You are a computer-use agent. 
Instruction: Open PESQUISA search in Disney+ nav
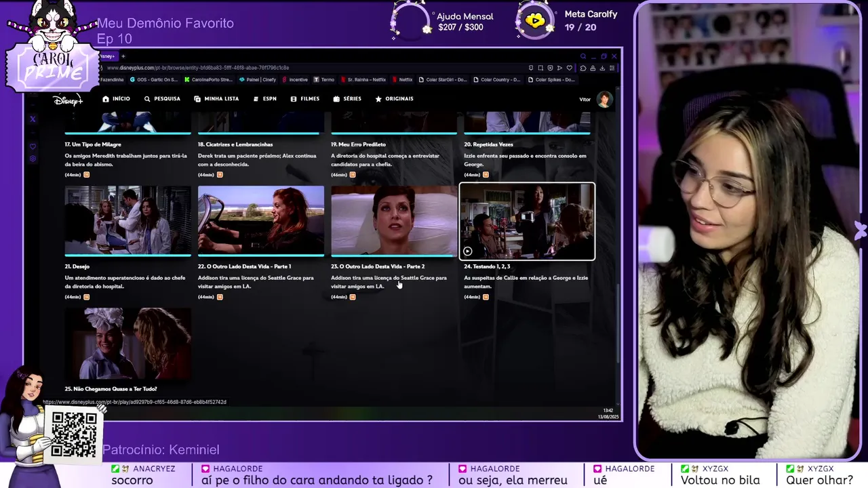[162, 99]
